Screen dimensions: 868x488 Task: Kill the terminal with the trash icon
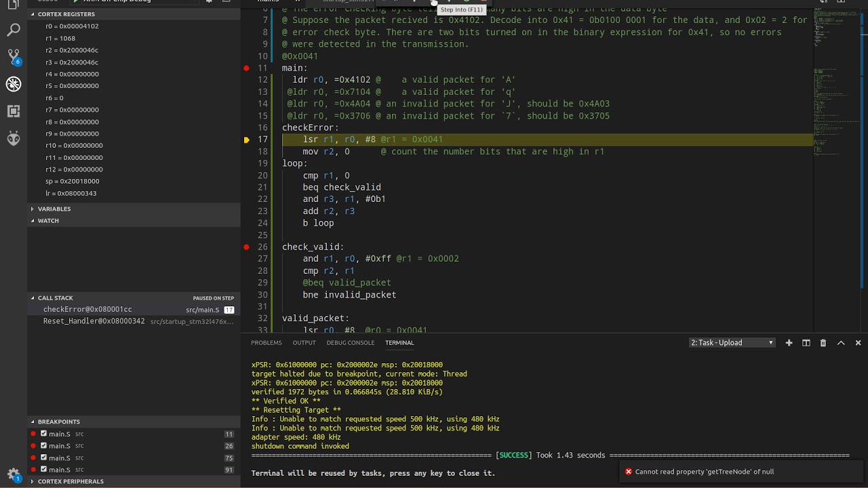click(x=823, y=343)
